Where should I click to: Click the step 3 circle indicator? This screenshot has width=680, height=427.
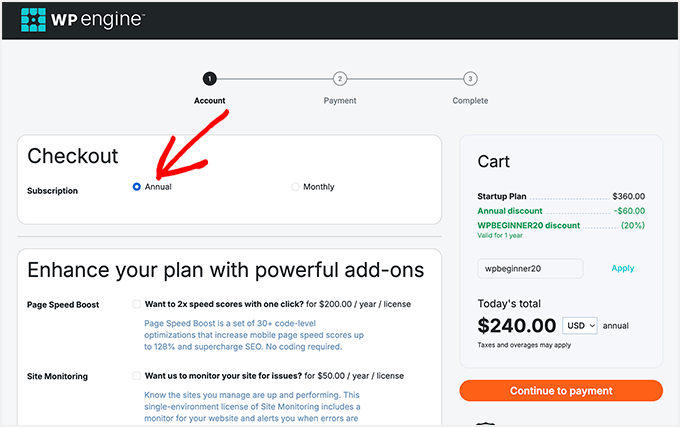(x=470, y=78)
